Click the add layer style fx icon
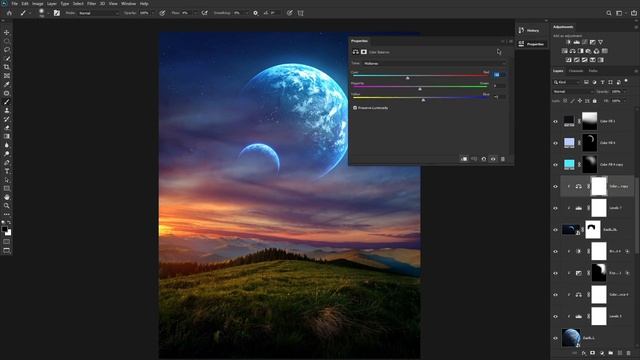Image resolution: width=640 pixels, height=360 pixels. [584, 353]
